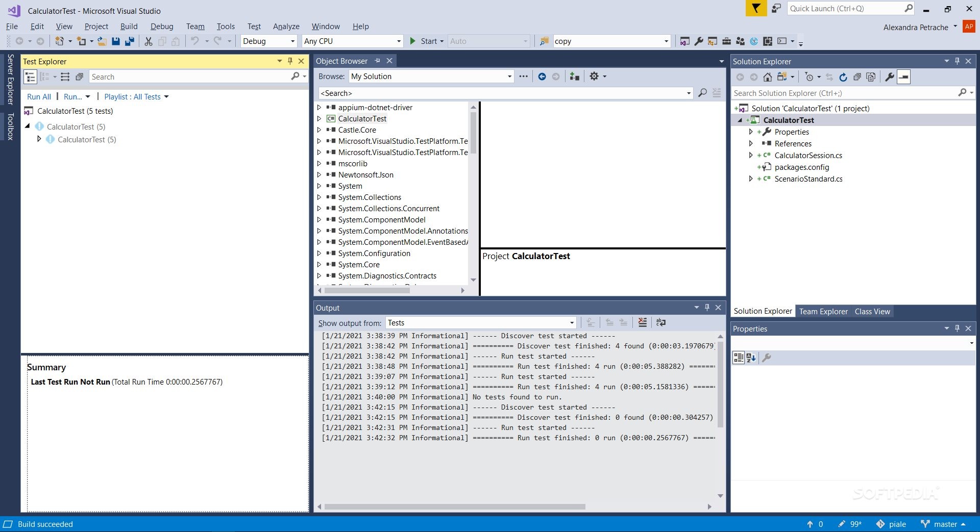The height and width of the screenshot is (532, 980).
Task: Open the Analyze menu
Action: (286, 27)
